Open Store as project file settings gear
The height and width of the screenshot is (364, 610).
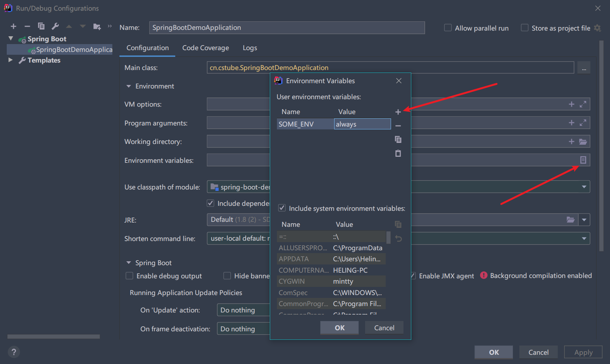598,28
